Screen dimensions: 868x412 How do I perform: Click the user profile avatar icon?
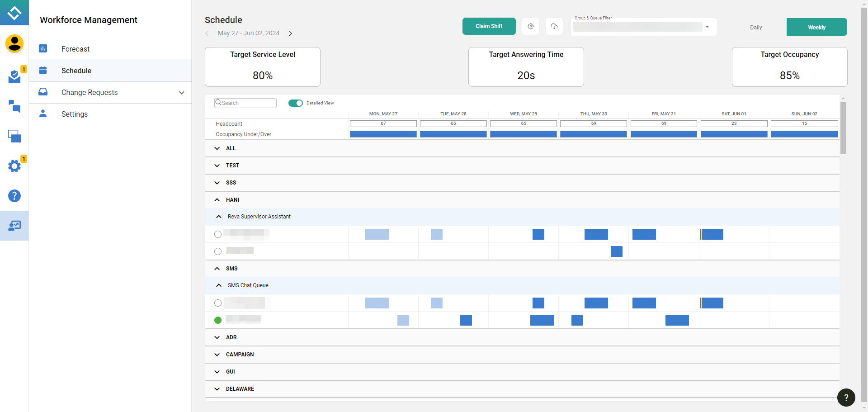[x=14, y=44]
